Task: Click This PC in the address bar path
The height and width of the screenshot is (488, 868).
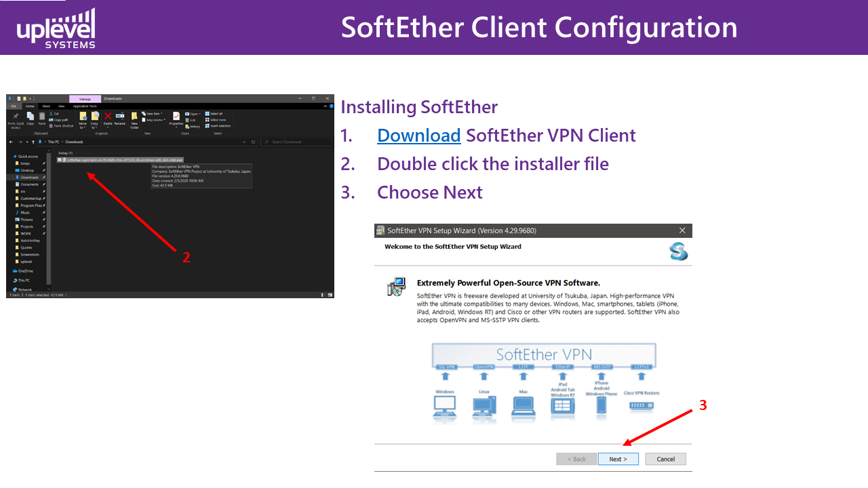Action: click(54, 142)
